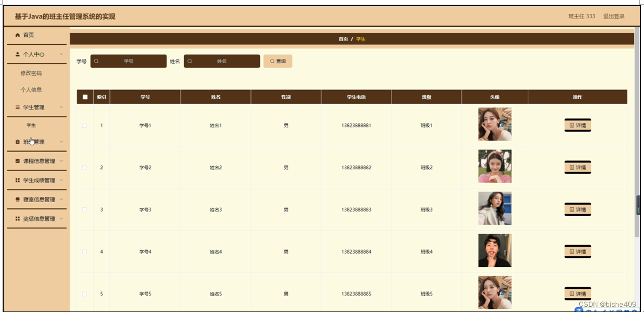Click the search icon in 姓名 field
This screenshot has height=312, width=644.
[x=190, y=61]
